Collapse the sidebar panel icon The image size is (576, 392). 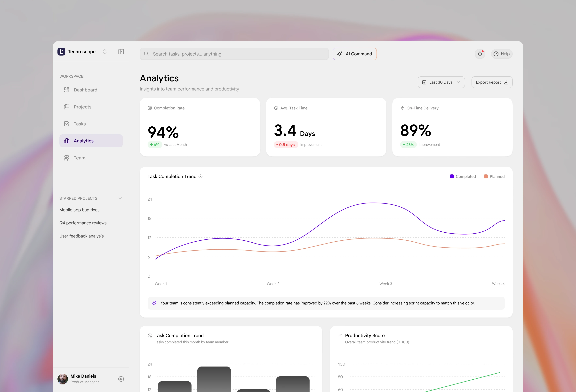tap(121, 52)
